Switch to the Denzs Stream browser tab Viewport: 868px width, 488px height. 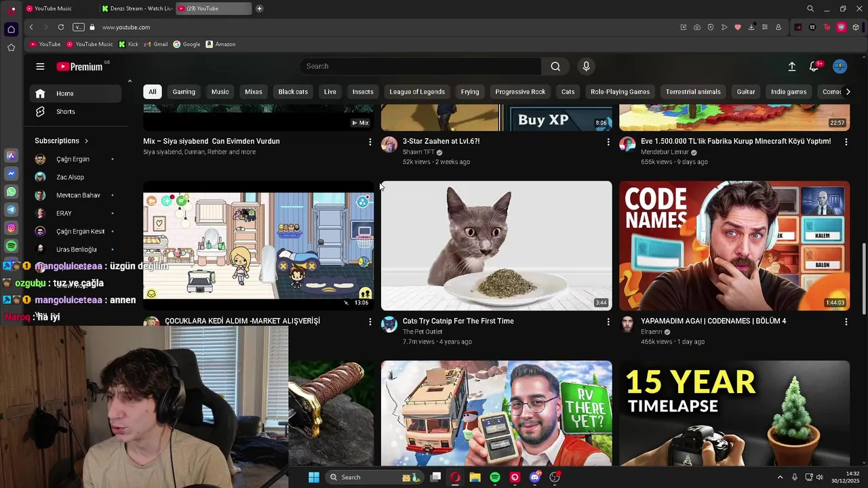pyautogui.click(x=136, y=9)
